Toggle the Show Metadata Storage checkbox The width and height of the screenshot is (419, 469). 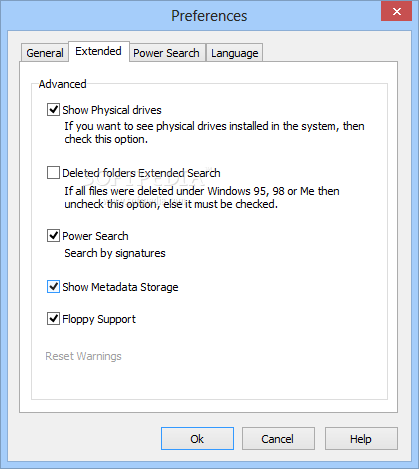point(53,287)
